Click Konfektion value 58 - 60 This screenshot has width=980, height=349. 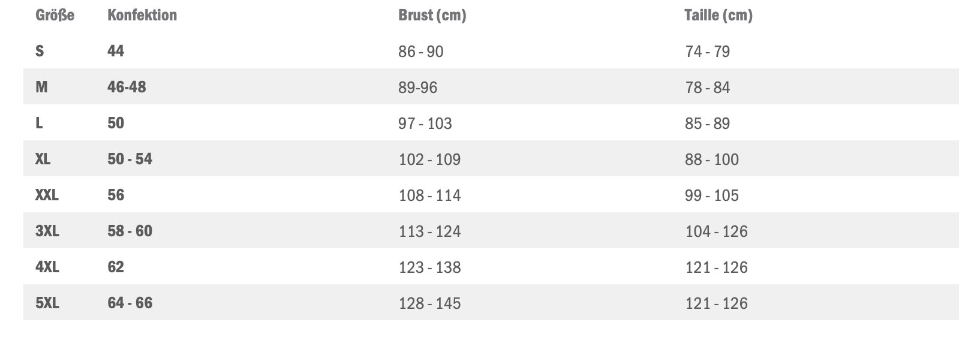click(130, 231)
